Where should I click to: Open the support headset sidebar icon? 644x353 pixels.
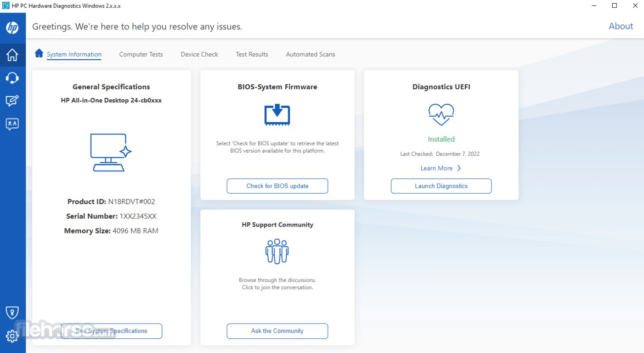[x=12, y=78]
